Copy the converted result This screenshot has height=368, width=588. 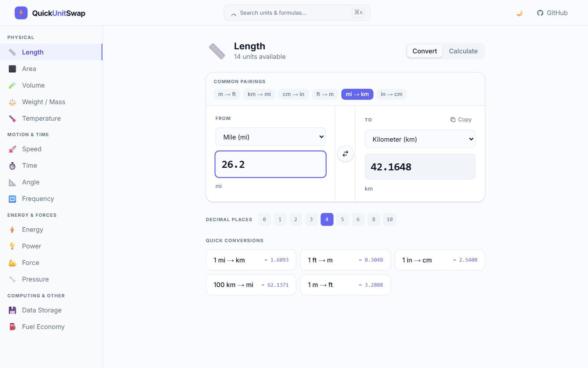click(461, 120)
